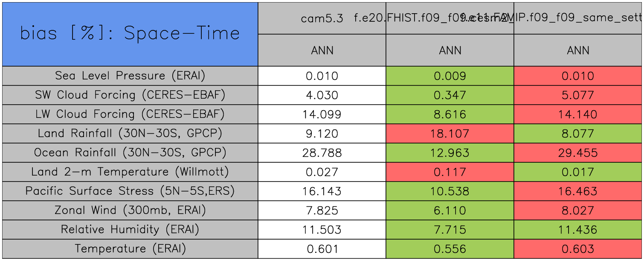Select the Land Rainfall (30N-30S, GPCP) label
Screen dimensions: 644x261
pyautogui.click(x=130, y=133)
